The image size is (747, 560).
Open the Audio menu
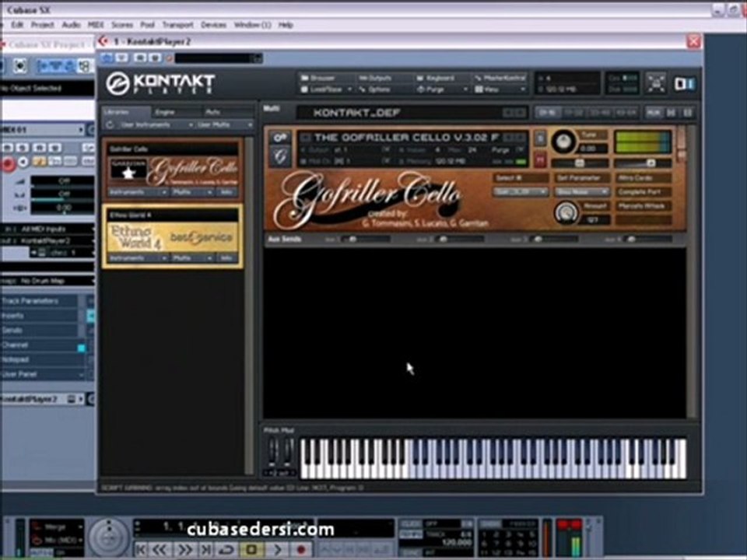[71, 25]
